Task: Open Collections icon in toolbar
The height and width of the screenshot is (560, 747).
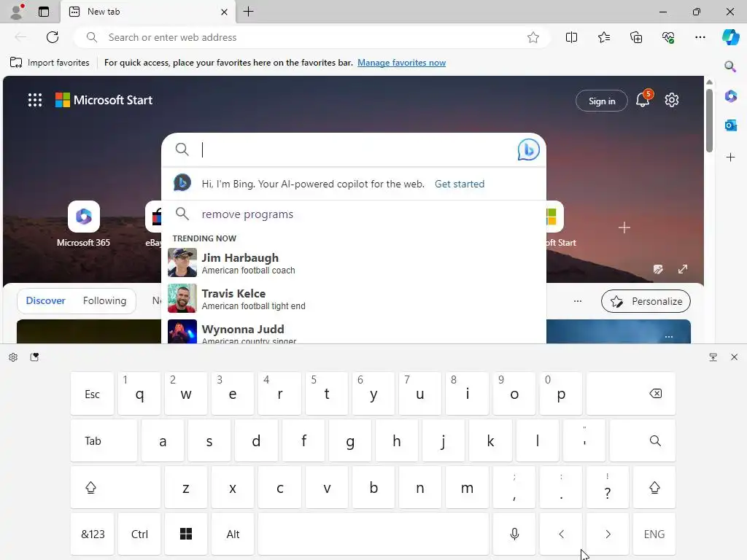Action: coord(636,37)
